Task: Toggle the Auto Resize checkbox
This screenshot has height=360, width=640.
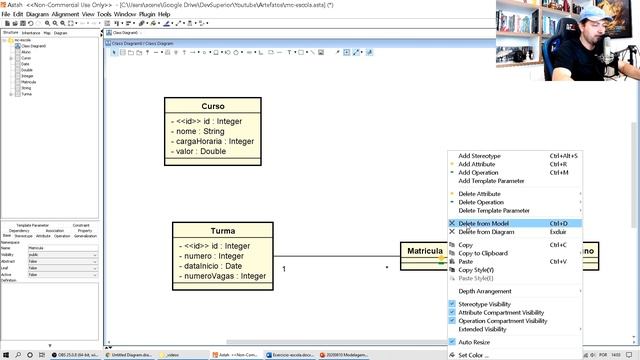Action: coord(452,342)
